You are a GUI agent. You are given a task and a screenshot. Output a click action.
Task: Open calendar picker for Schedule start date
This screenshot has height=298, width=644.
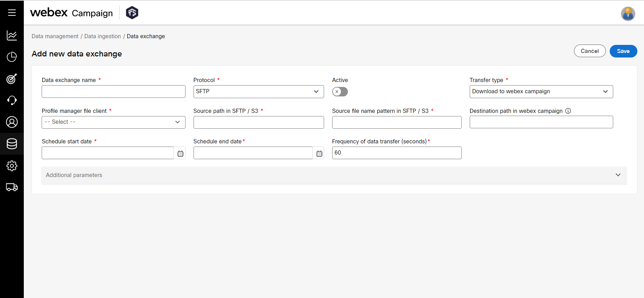click(180, 154)
